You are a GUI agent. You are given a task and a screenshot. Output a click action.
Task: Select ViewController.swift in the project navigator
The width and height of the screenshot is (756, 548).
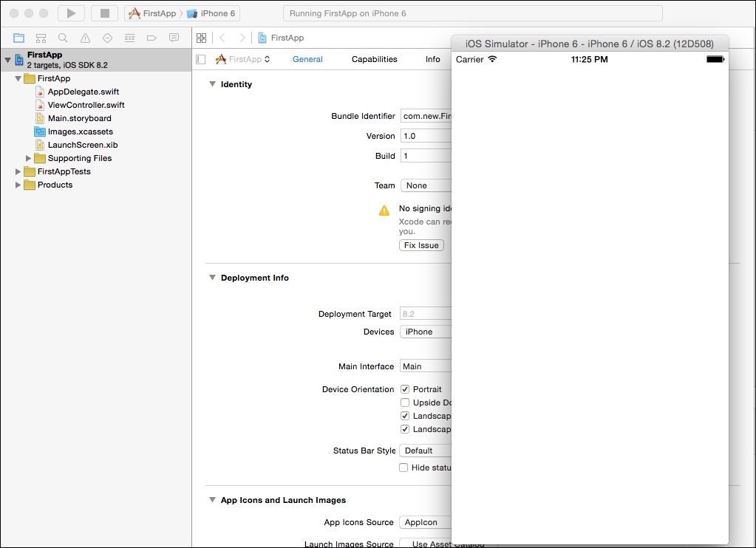coord(86,105)
